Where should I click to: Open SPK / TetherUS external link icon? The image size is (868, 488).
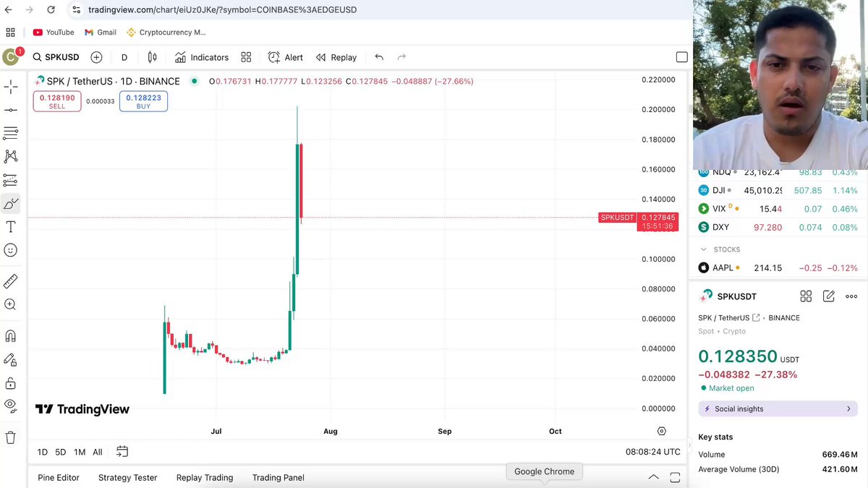(x=756, y=317)
